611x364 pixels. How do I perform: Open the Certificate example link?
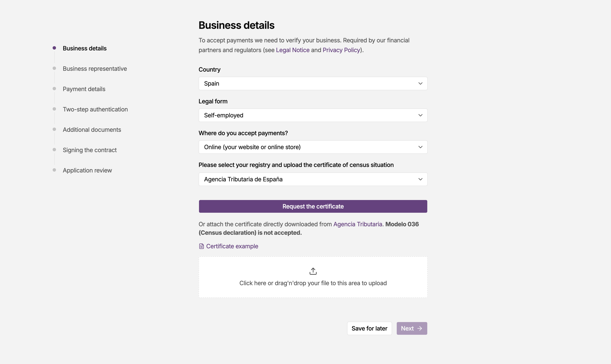(x=232, y=246)
